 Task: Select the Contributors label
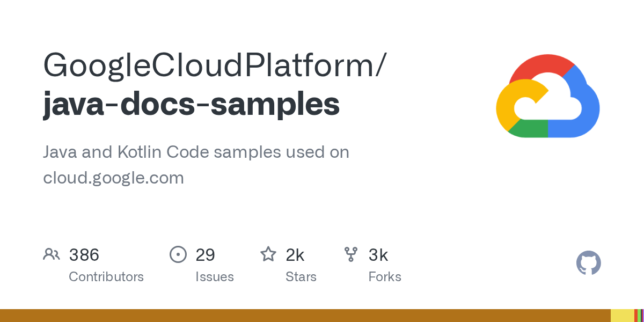click(106, 277)
